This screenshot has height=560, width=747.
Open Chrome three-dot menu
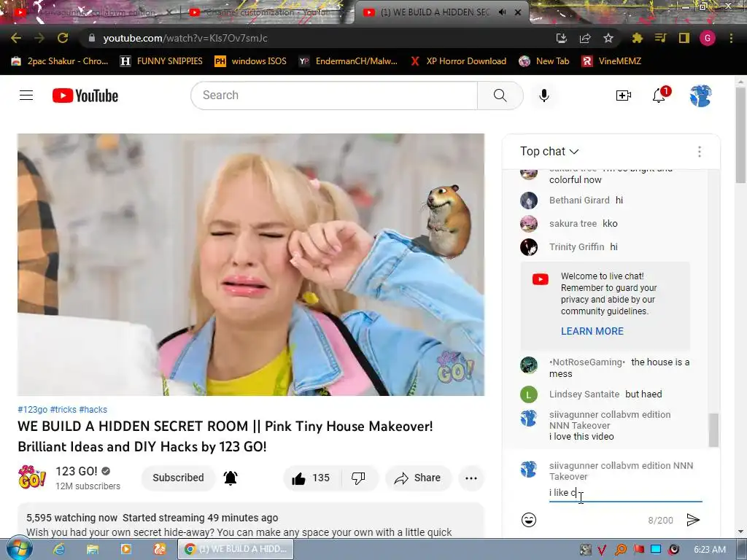pyautogui.click(x=731, y=38)
